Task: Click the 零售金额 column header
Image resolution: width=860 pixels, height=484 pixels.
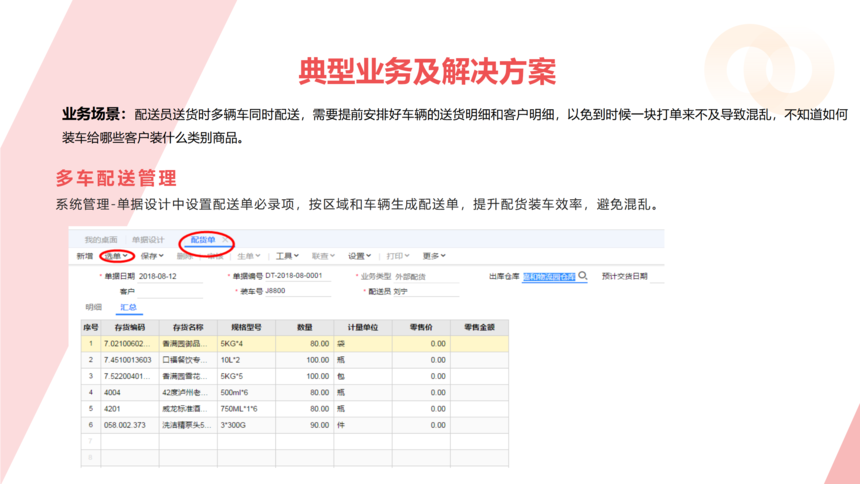Action: click(479, 328)
